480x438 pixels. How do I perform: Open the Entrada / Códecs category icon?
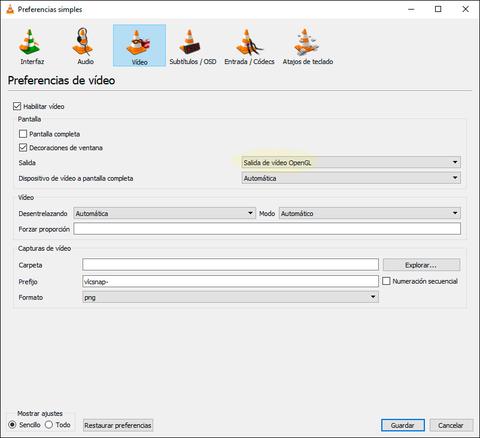(x=249, y=46)
